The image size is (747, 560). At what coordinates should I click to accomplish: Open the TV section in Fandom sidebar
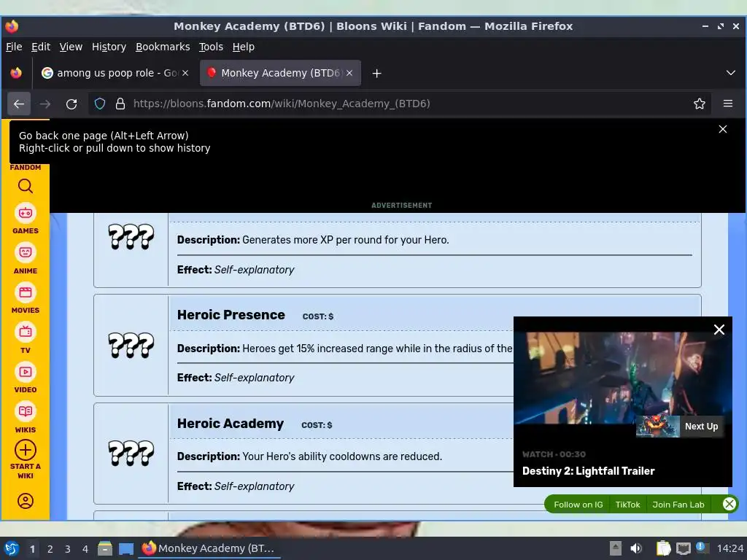coord(26,338)
